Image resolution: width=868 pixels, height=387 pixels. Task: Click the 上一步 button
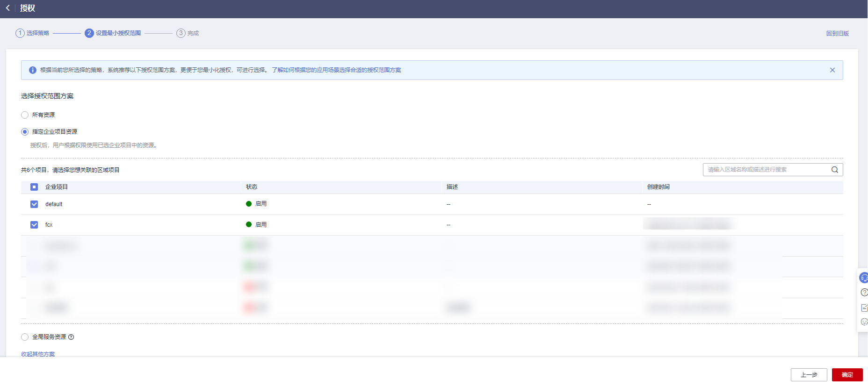click(809, 375)
